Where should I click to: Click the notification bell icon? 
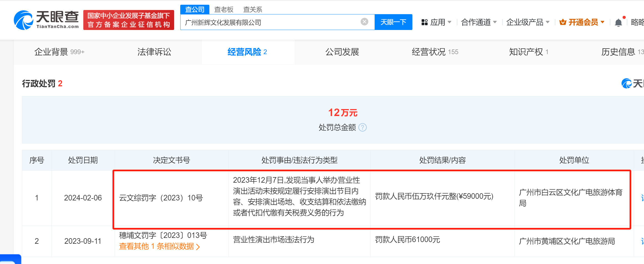point(618,22)
